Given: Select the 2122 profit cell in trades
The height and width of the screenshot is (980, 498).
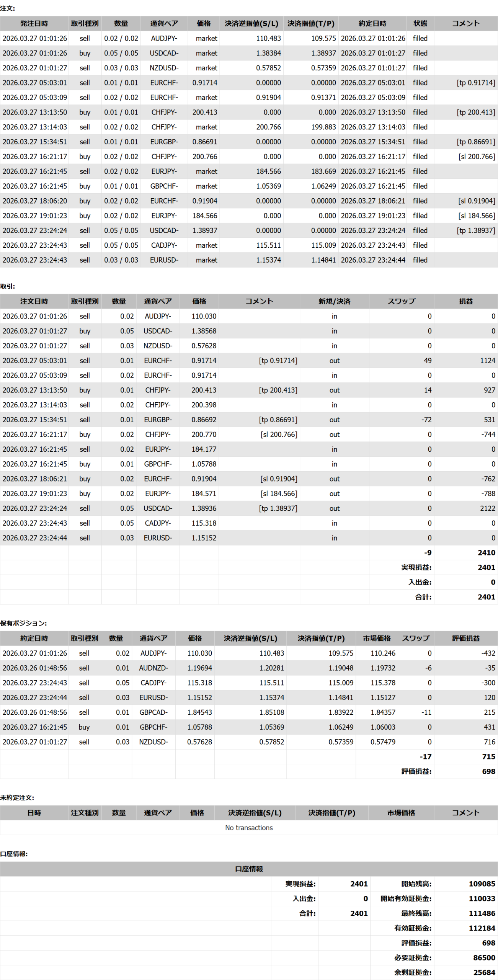Looking at the screenshot, I should pyautogui.click(x=487, y=508).
